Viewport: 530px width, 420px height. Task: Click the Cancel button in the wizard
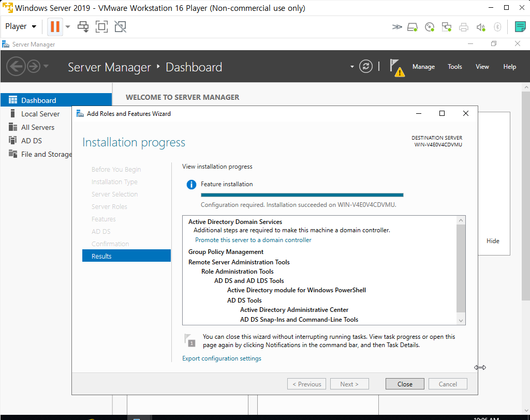[448, 384]
